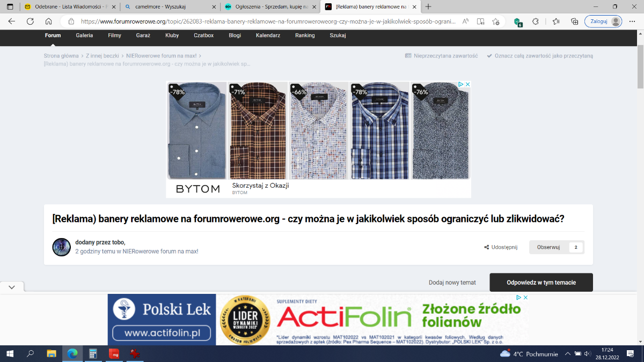The width and height of the screenshot is (644, 362).
Task: Add this page to favorites
Action: point(496,21)
